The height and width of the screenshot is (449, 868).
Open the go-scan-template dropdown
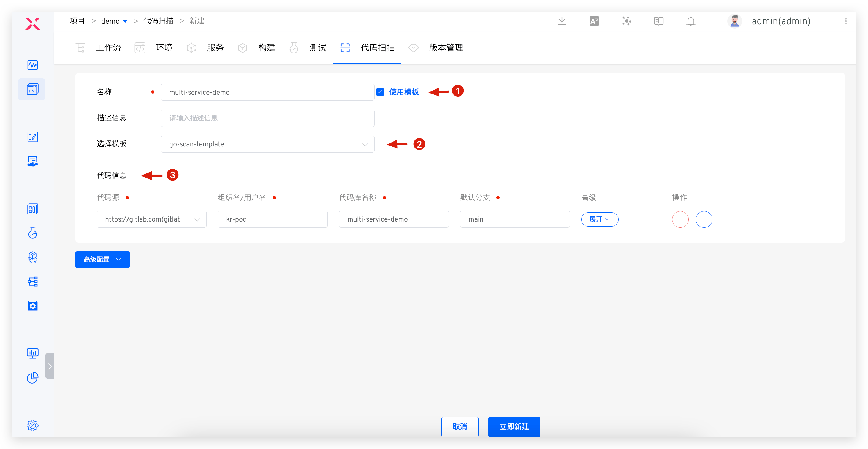267,144
